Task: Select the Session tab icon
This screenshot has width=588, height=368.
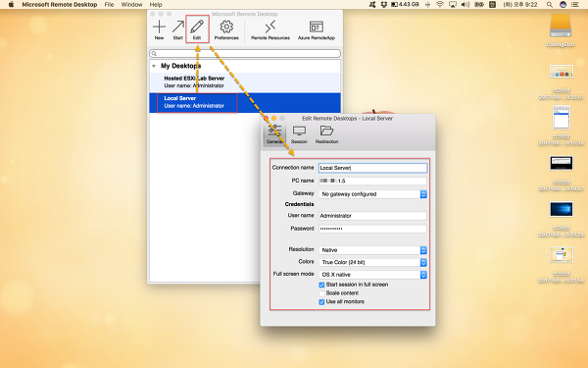Action: [x=299, y=131]
